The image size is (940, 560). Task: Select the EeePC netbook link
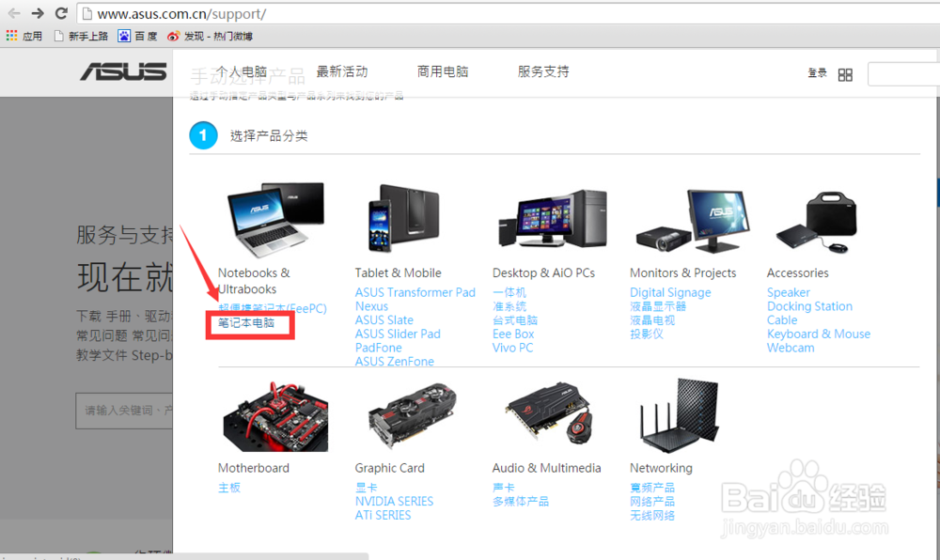click(x=273, y=308)
